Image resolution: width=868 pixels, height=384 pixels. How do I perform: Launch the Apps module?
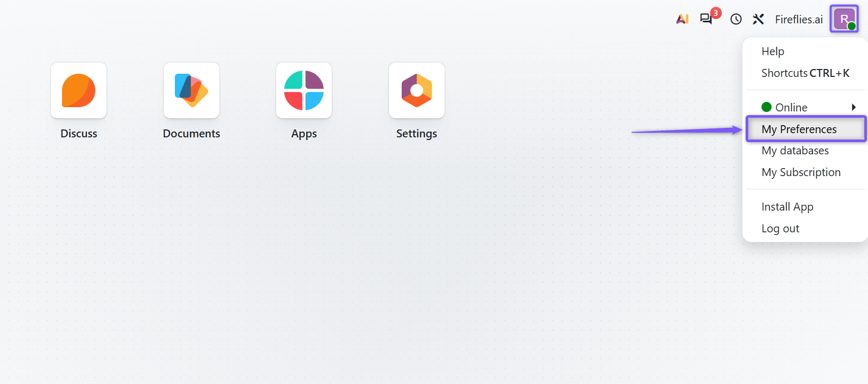[304, 91]
